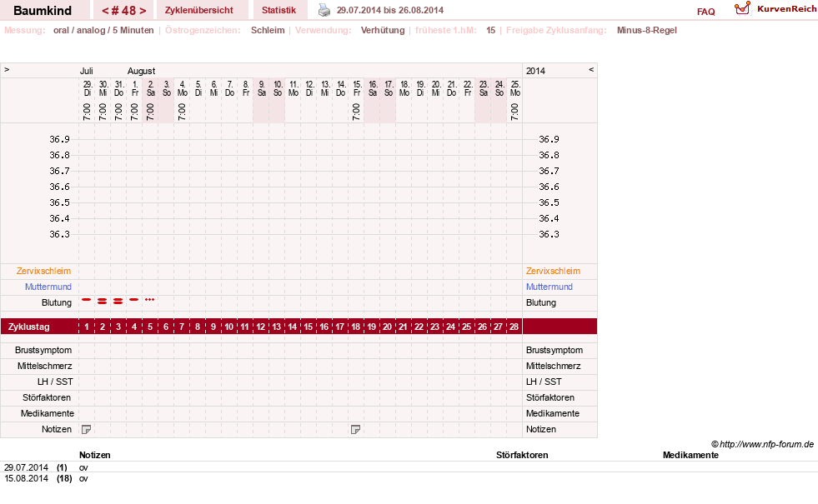Click the left 'LH / SST' row label
This screenshot has width=818, height=504.
[55, 382]
